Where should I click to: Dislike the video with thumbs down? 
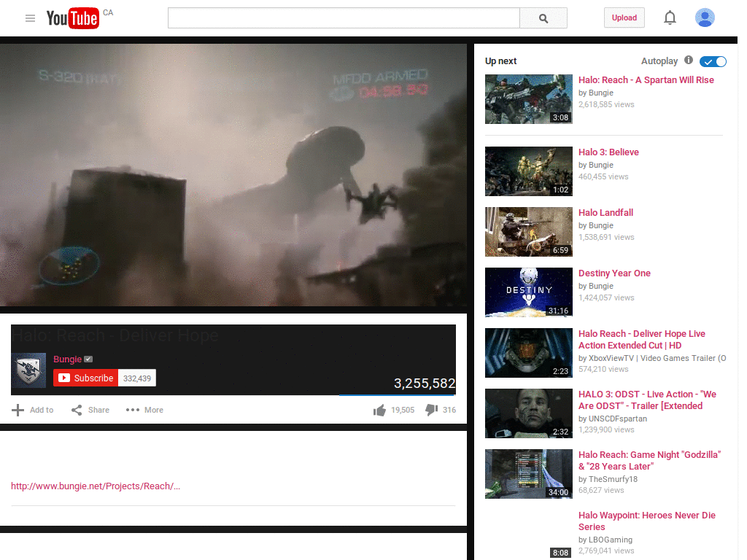[x=432, y=410]
